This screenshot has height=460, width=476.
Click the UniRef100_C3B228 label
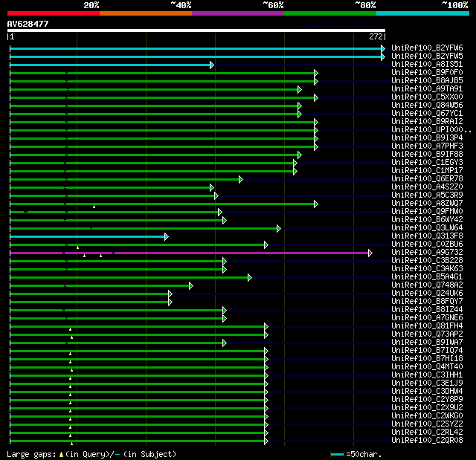click(427, 260)
